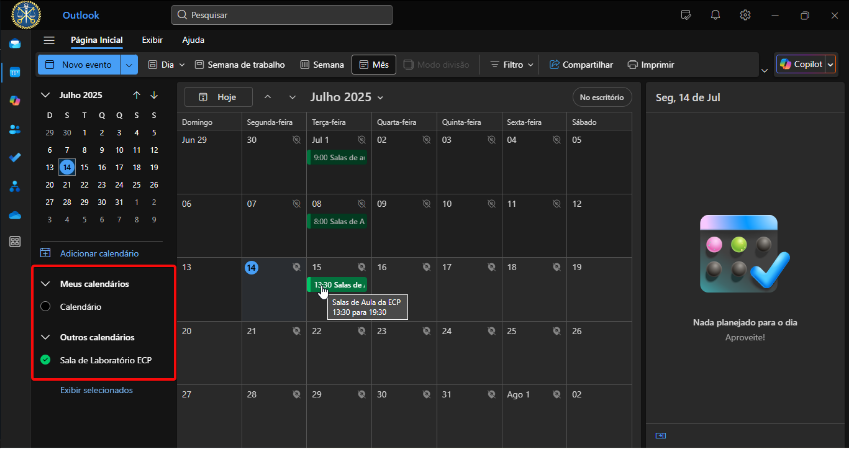Toggle the Sala de Laboratório ECP calendar
Viewport: 849px width, 450px height.
point(45,360)
